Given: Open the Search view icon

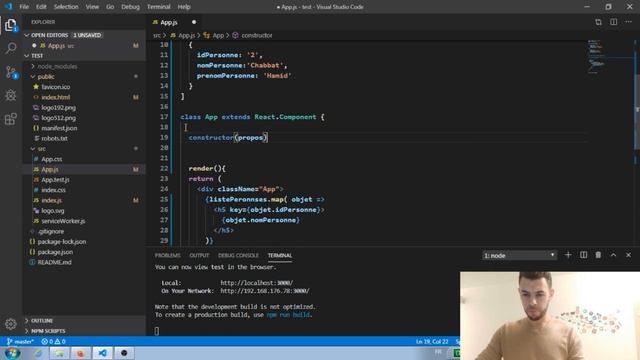Looking at the screenshot, I should coord(11,48).
